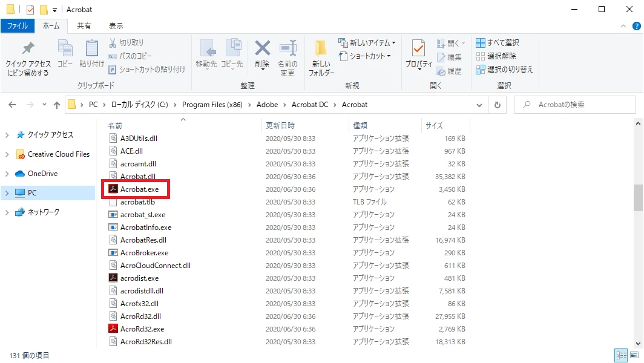Open the Properties (プロパティ) button

point(419,55)
